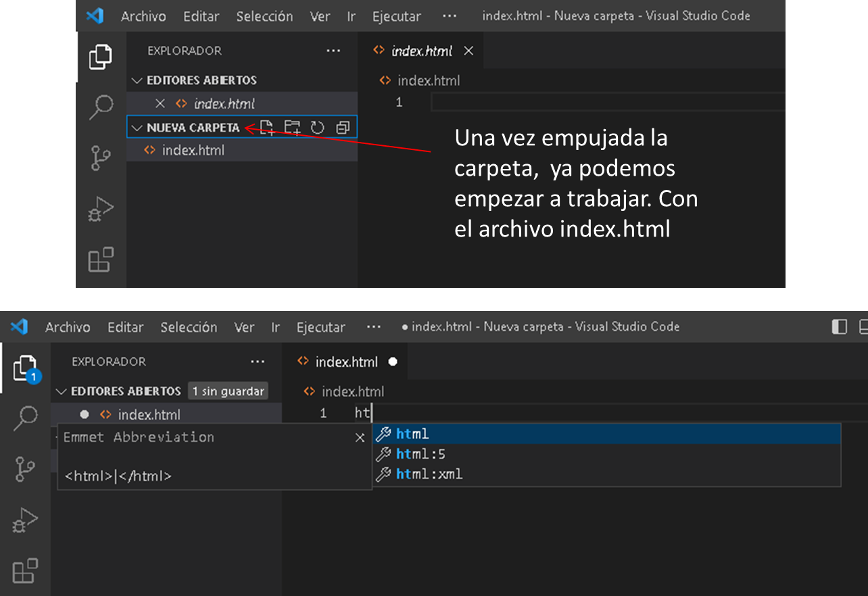
Task: Collapse EDITORES ABIERTOS beside the sin guardar badge
Action: [x=62, y=391]
